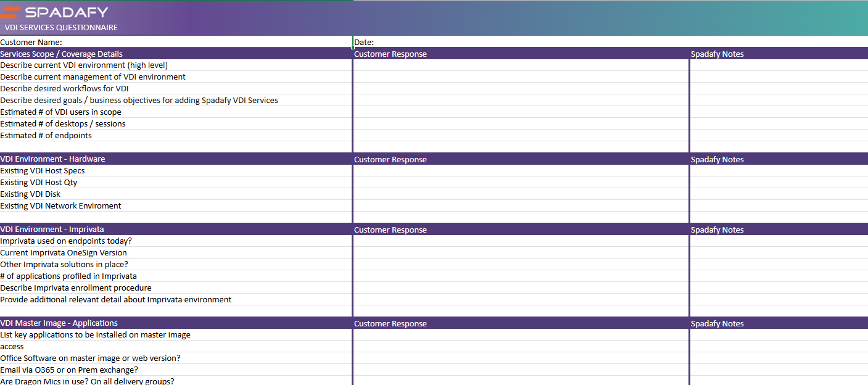868x385 pixels.
Task: Click Spadafy Notes header in Master Image section
Action: pyautogui.click(x=779, y=323)
